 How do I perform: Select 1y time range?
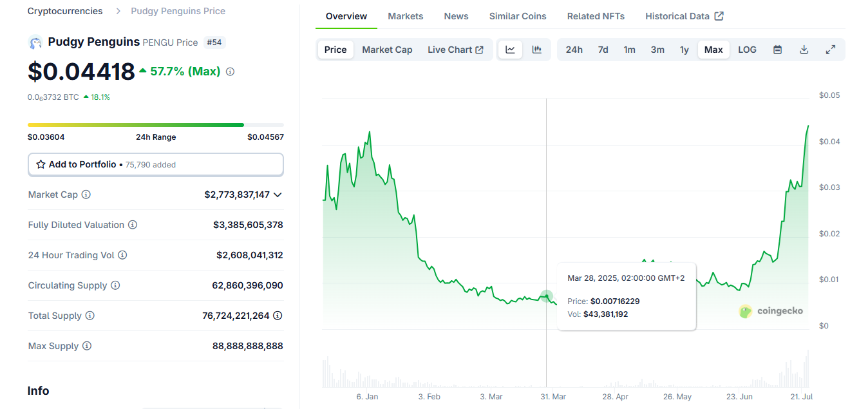pyautogui.click(x=684, y=50)
